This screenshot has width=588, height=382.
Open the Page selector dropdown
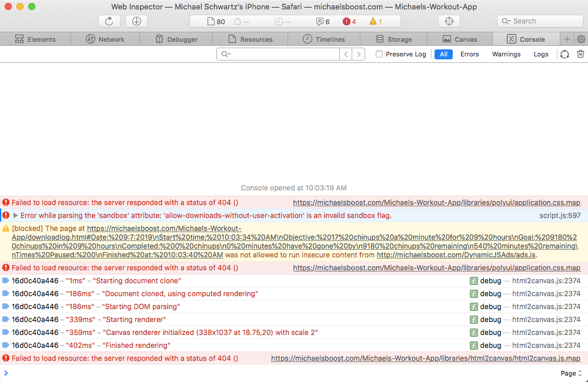(x=569, y=373)
